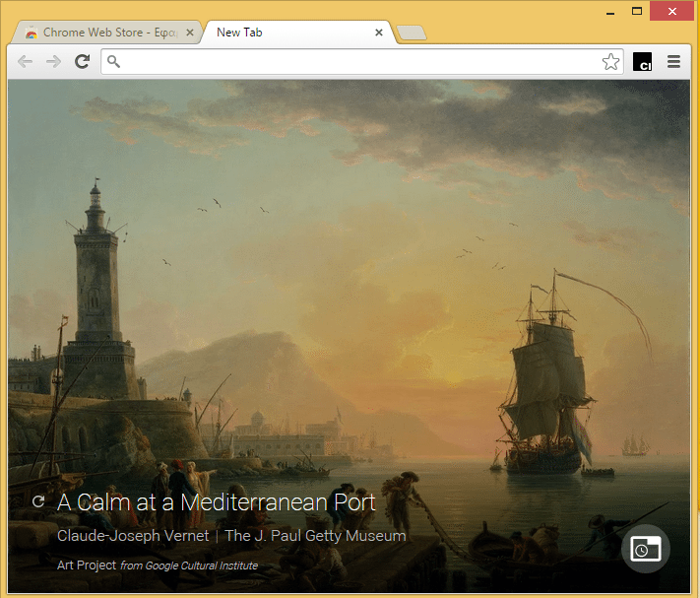Close the Chrome Web Store tab

190,33
